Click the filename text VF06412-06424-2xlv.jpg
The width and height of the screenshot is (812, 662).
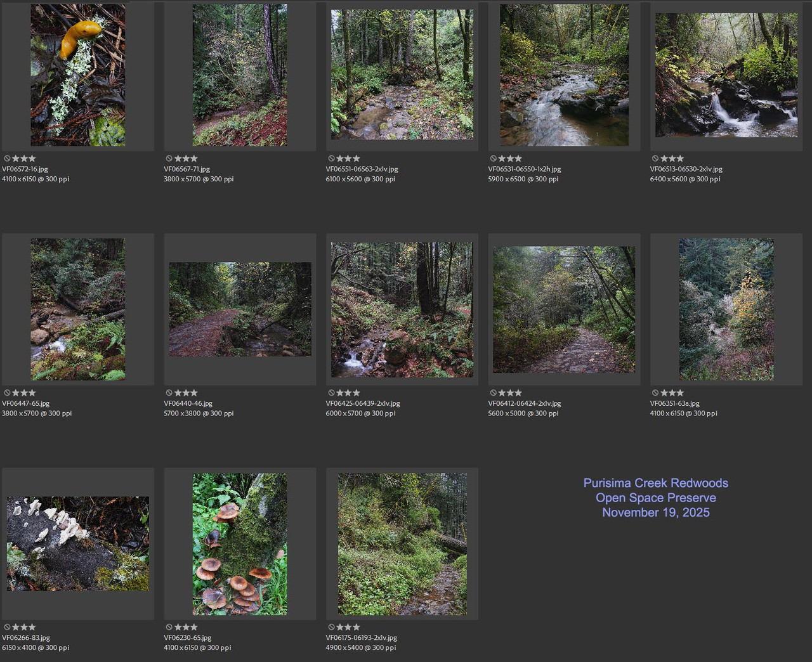(525, 403)
